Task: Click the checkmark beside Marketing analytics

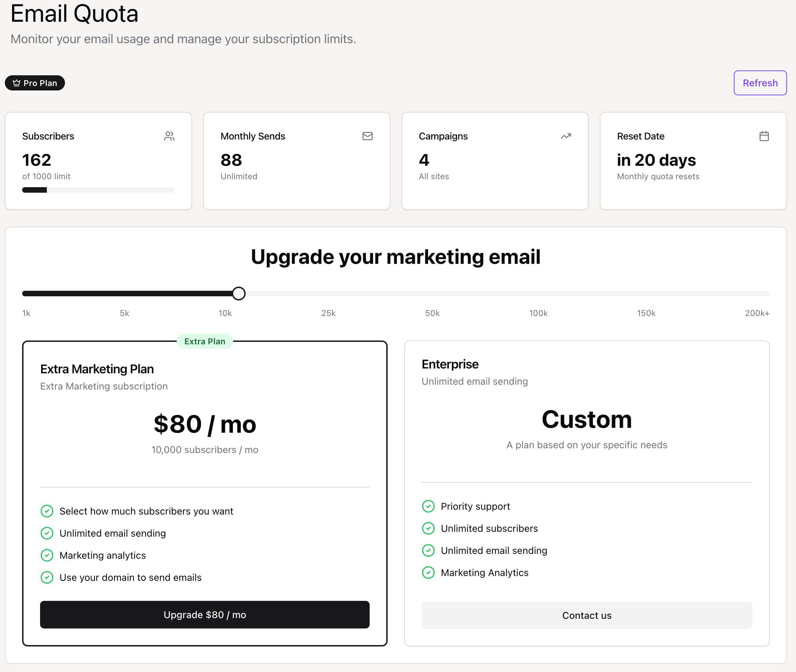Action: point(47,555)
